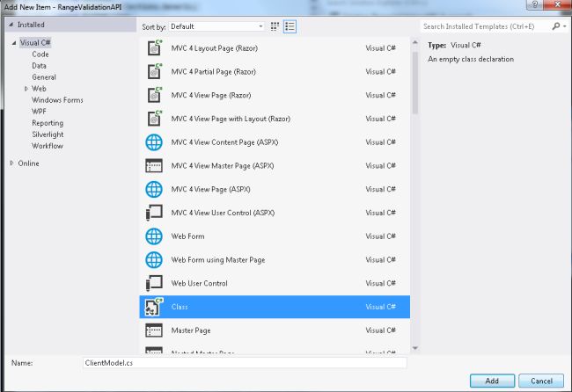
Task: Collapse the Installed section
Action: click(11, 25)
